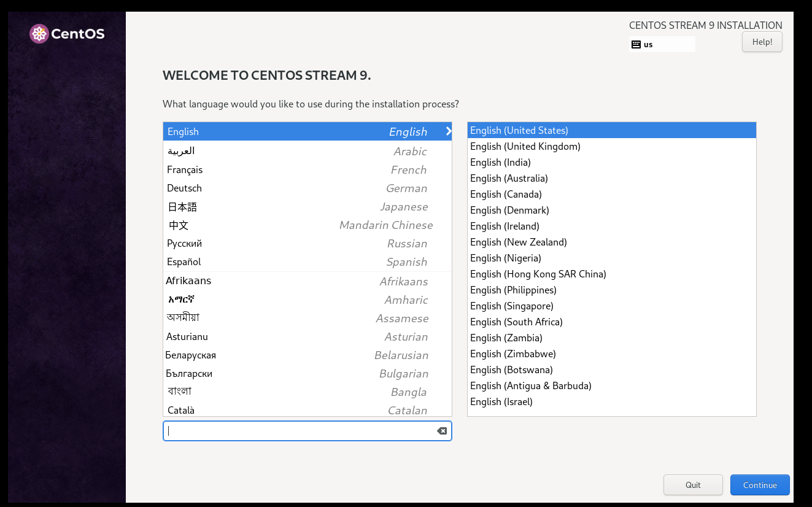812x507 pixels.
Task: Select English (India) locale
Action: point(612,162)
